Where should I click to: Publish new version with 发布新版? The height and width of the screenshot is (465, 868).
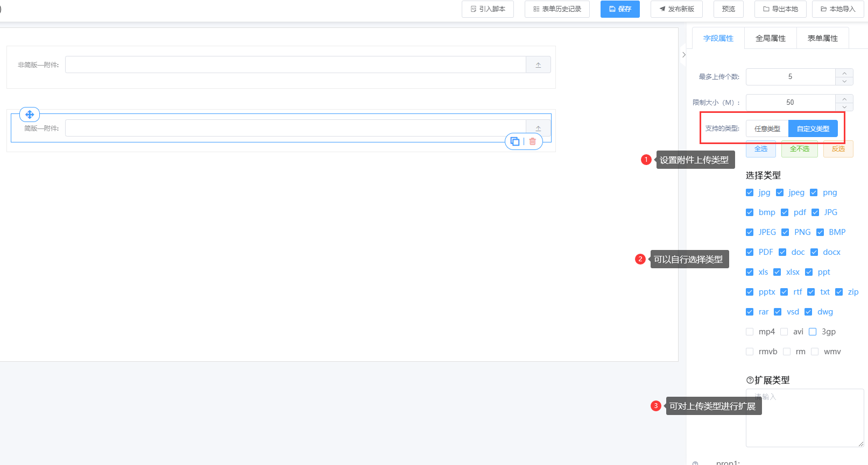coord(676,9)
